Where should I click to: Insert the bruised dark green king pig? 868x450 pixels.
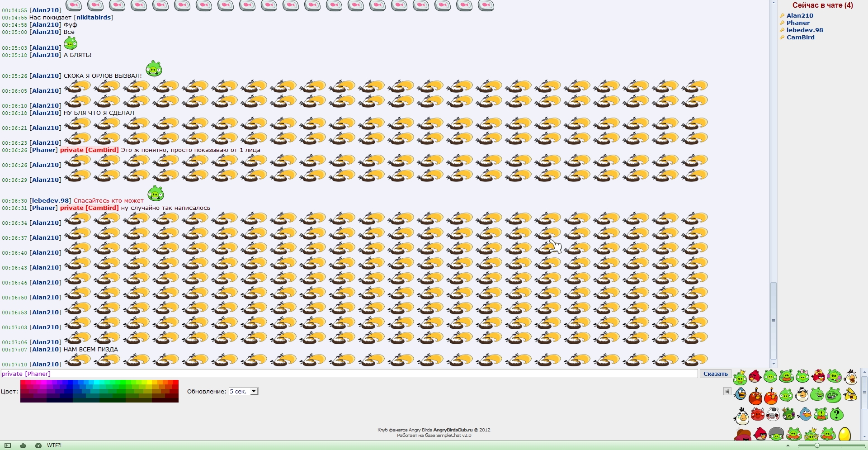click(788, 414)
